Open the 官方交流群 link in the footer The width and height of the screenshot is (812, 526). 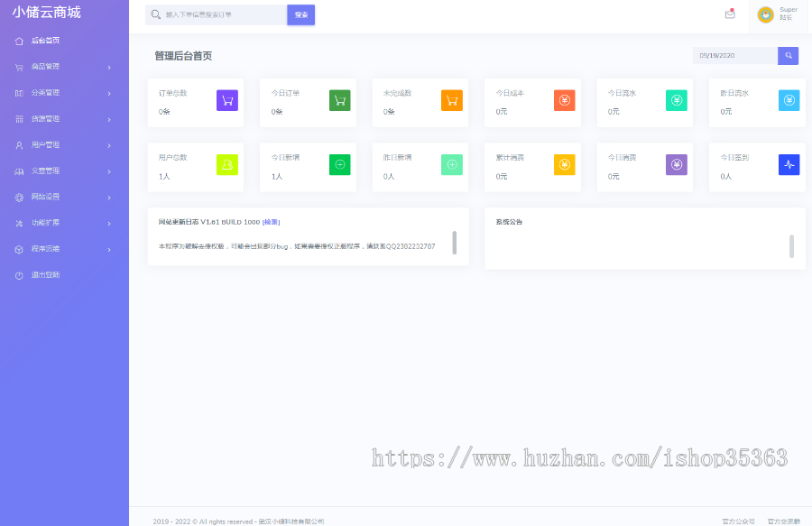(783, 519)
